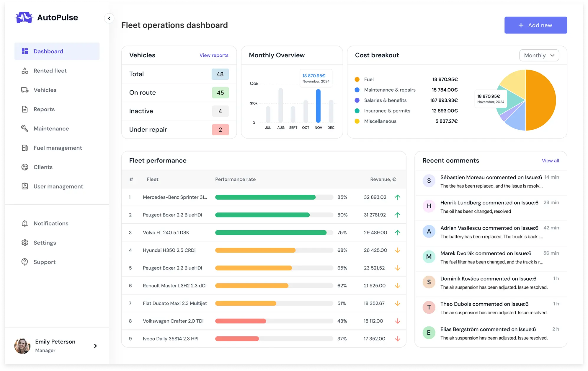
Task: Open Rented fleet from sidebar icon
Action: tap(25, 71)
